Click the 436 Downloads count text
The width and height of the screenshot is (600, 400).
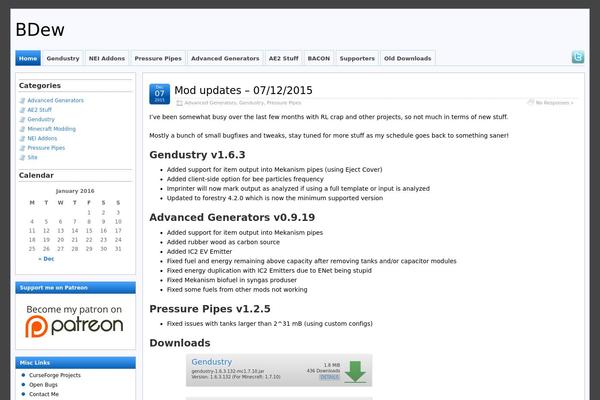tap(323, 371)
